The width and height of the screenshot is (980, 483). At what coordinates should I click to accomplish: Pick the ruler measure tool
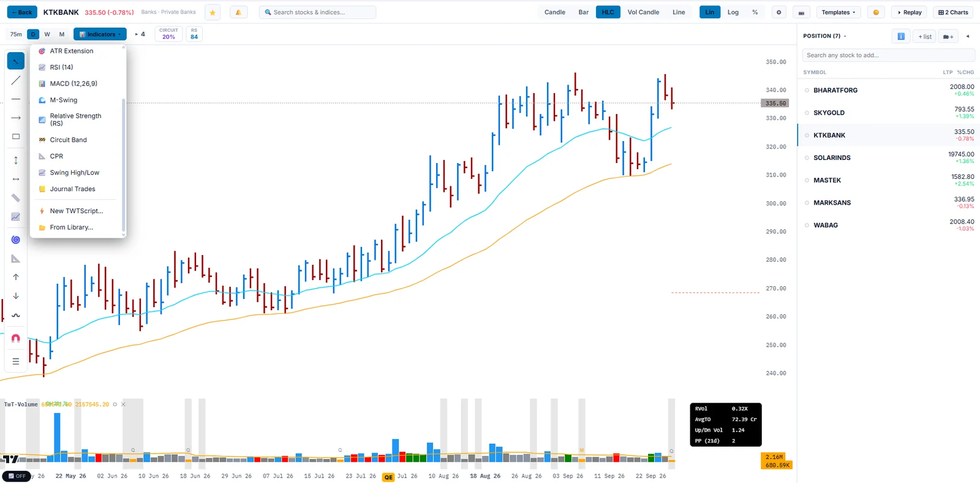pyautogui.click(x=16, y=198)
